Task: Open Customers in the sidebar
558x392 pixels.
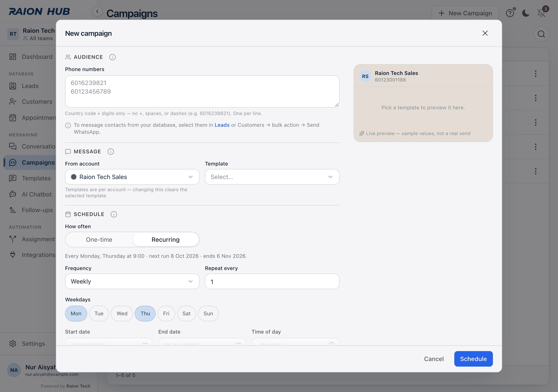Action: coord(31,102)
